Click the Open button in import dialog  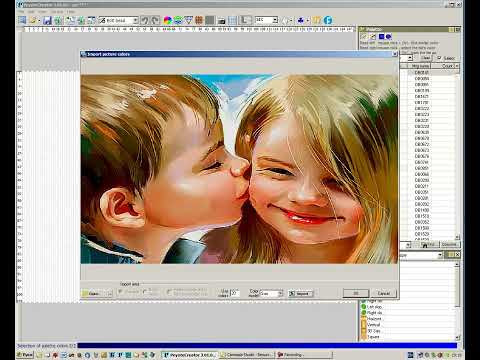point(97,293)
